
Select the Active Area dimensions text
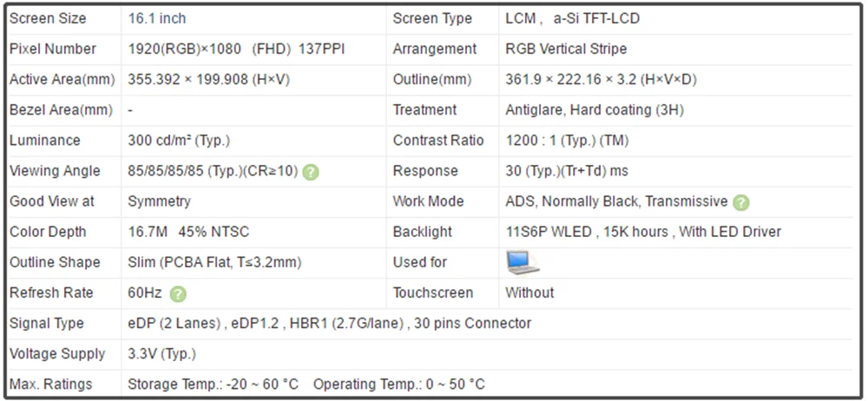tap(208, 80)
